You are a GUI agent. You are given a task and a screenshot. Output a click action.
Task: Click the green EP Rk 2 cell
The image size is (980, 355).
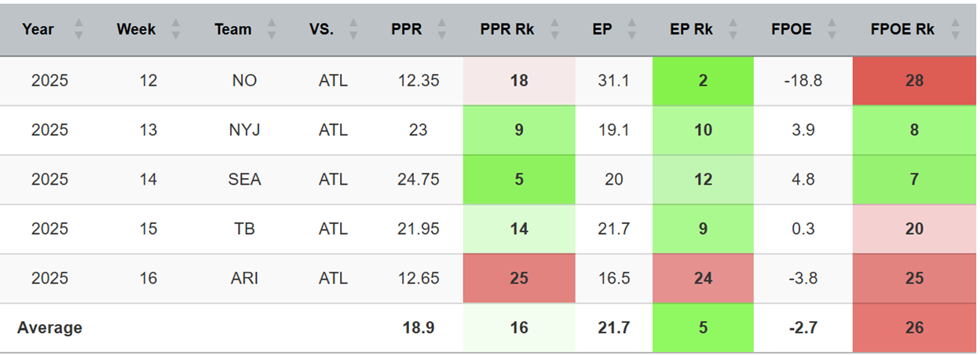pos(703,80)
